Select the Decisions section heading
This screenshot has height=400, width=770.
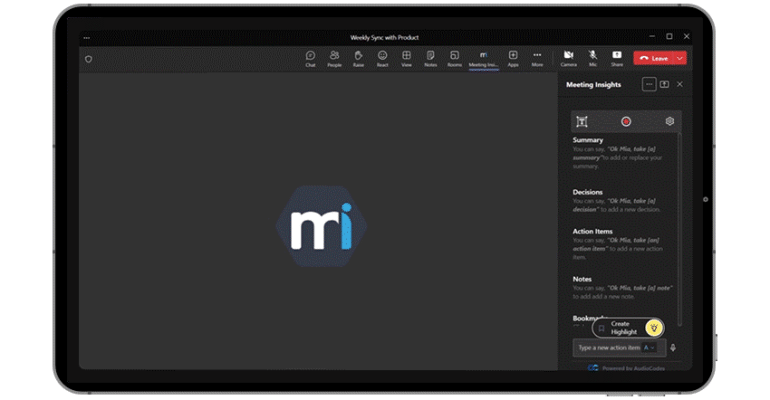pyautogui.click(x=587, y=192)
